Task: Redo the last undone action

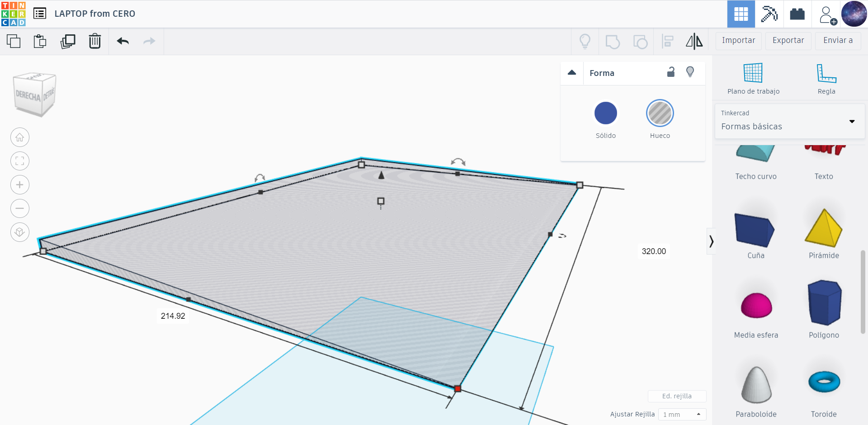Action: (149, 41)
